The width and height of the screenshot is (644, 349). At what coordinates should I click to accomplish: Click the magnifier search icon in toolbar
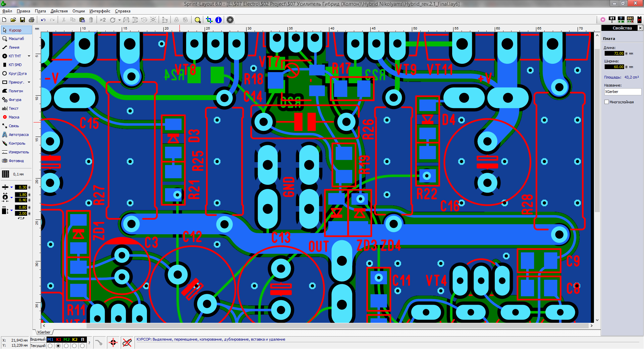[198, 20]
